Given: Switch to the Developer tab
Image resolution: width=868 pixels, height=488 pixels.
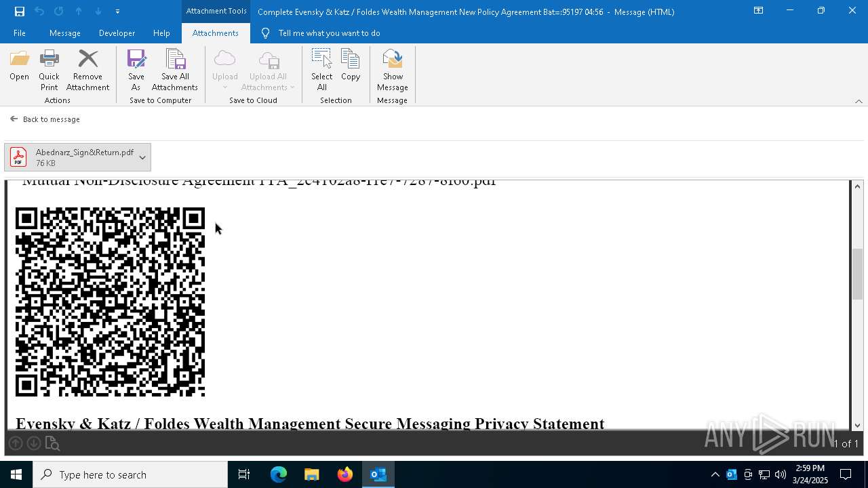Looking at the screenshot, I should point(117,33).
